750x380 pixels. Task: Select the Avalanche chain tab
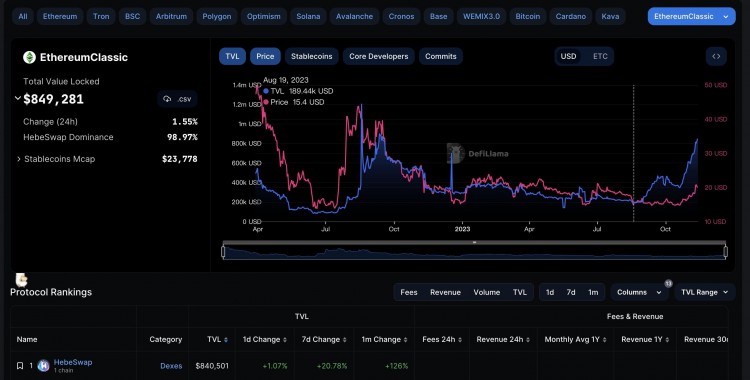click(354, 16)
